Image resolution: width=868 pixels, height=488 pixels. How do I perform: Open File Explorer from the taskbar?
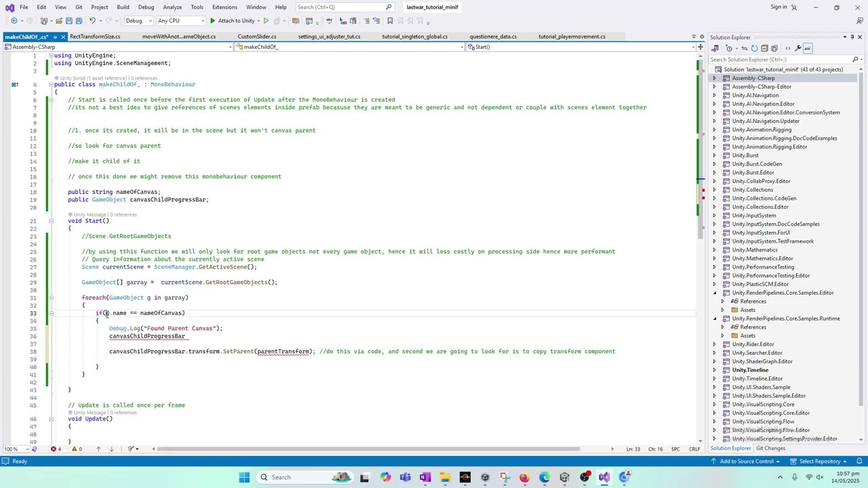(445, 477)
